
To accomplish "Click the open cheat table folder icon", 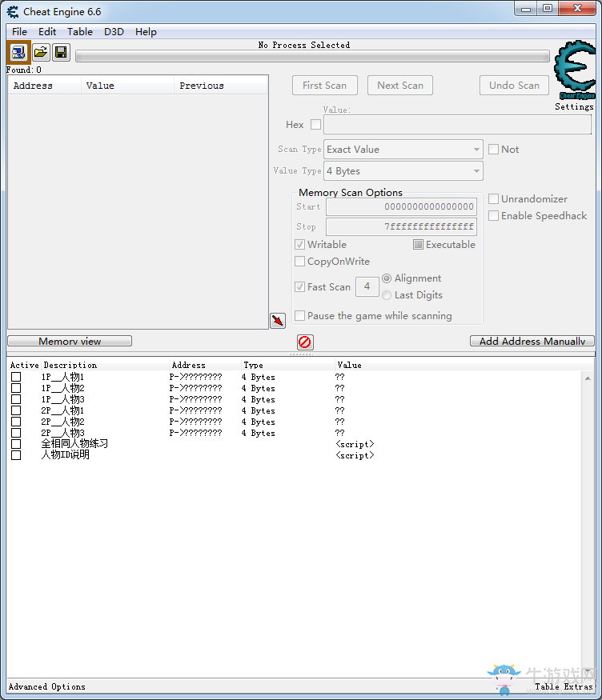I will coord(41,53).
